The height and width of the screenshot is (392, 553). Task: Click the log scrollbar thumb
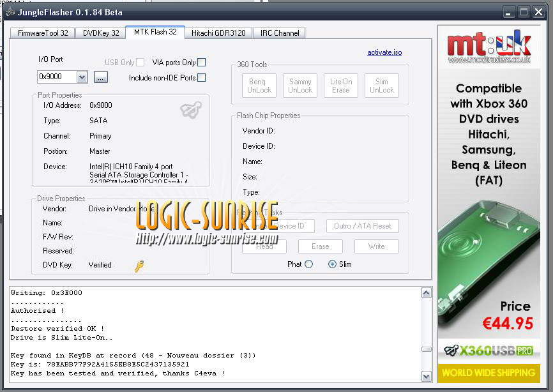[427, 349]
